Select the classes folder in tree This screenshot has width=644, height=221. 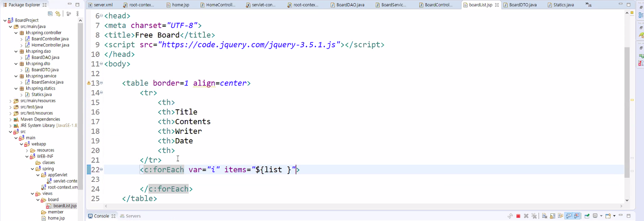[x=48, y=163]
